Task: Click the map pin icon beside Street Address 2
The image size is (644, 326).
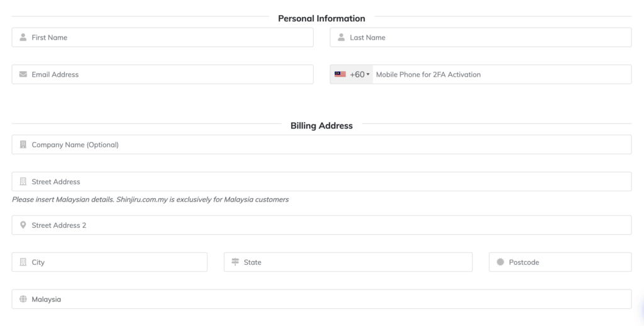Action: pos(23,225)
